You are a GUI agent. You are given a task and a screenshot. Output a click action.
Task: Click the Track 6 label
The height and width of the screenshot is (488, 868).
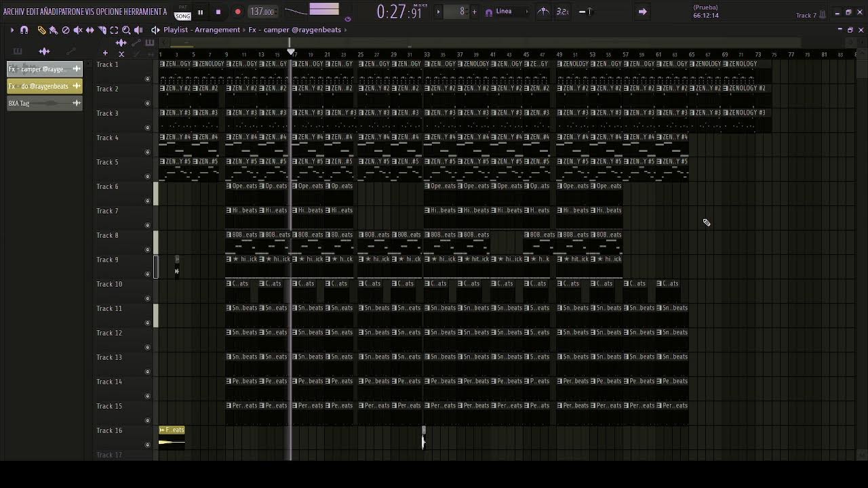tap(107, 186)
